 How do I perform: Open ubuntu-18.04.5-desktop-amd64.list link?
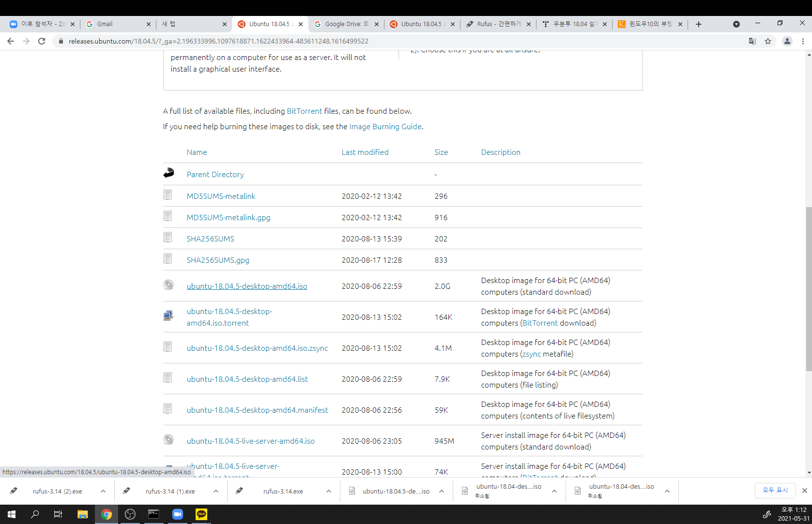coord(247,379)
